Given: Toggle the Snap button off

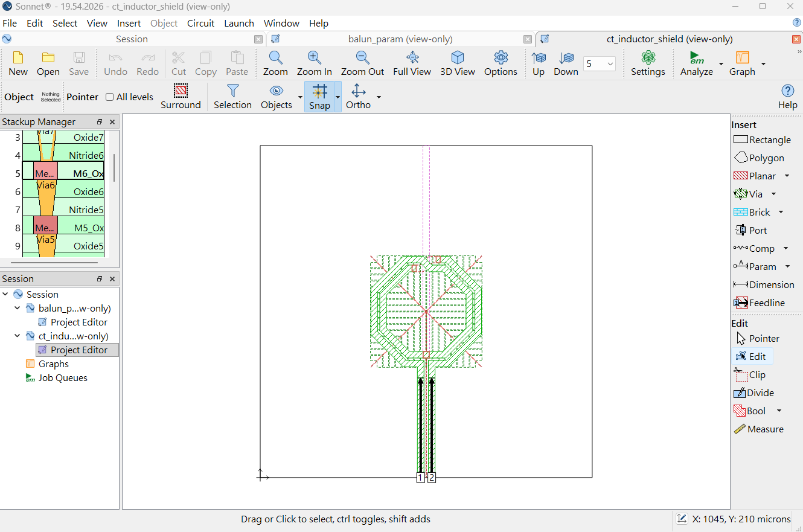Looking at the screenshot, I should (319, 97).
